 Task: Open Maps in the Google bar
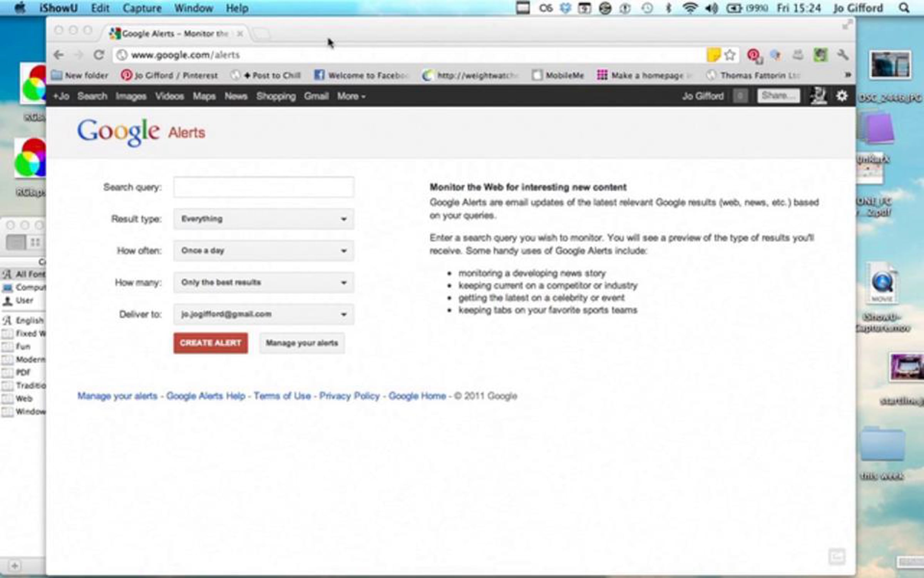point(204,96)
